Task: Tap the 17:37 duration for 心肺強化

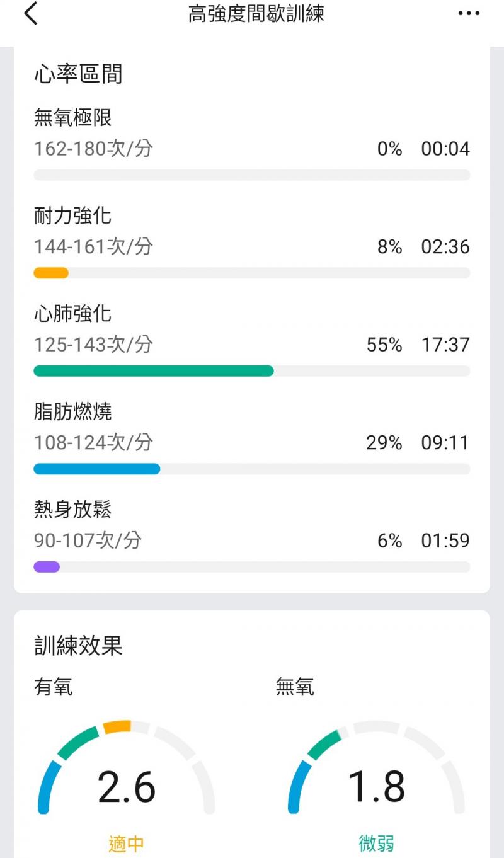Action: [445, 345]
